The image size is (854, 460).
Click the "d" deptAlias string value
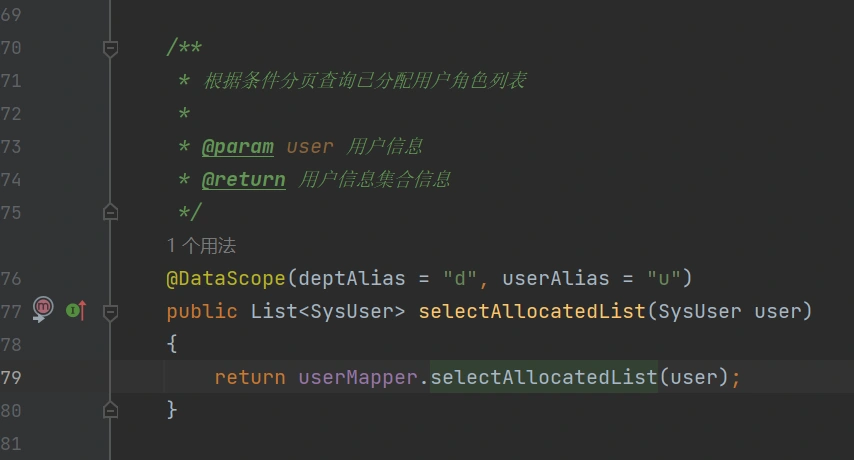pos(460,278)
